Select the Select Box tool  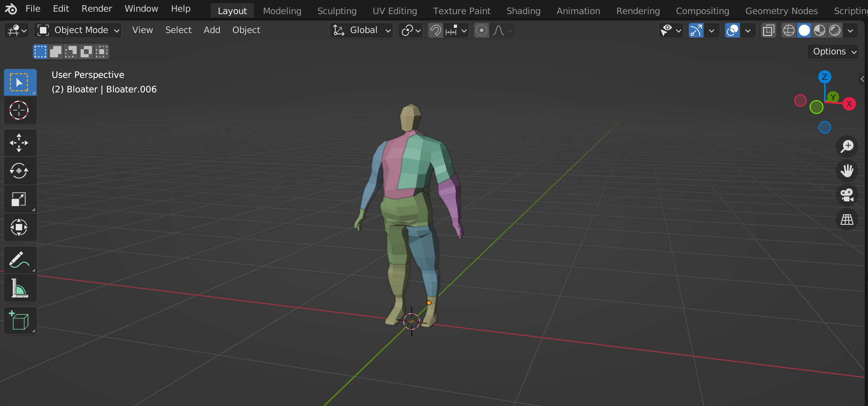tap(20, 82)
